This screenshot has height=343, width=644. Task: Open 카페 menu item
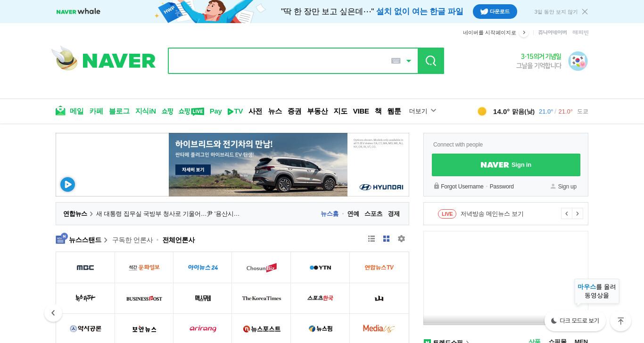click(96, 111)
